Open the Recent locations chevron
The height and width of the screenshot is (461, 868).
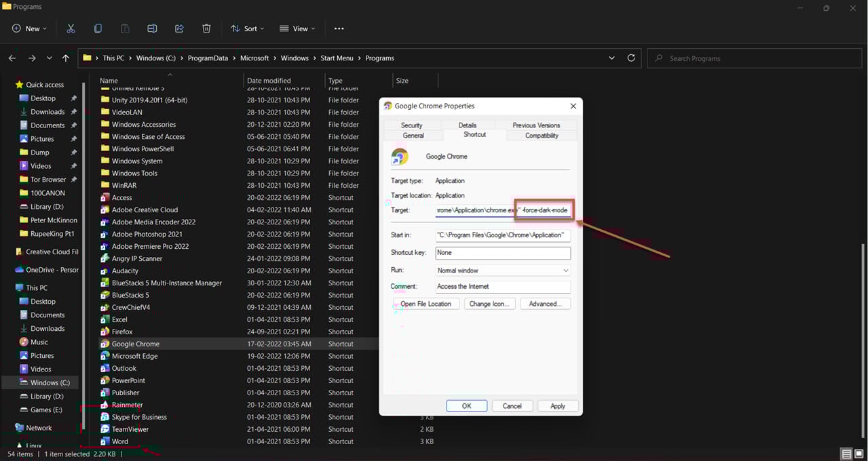point(50,58)
